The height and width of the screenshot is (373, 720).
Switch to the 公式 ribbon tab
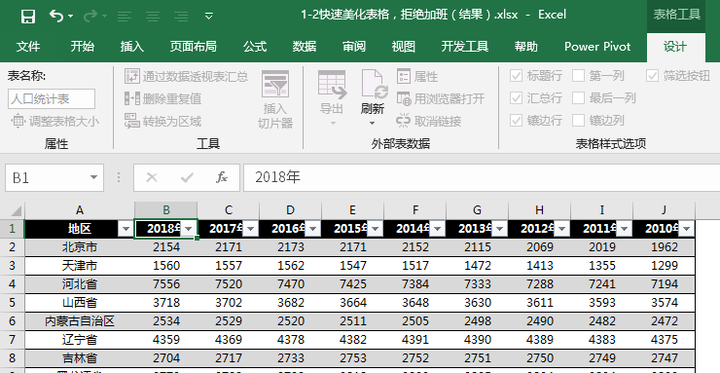[255, 46]
